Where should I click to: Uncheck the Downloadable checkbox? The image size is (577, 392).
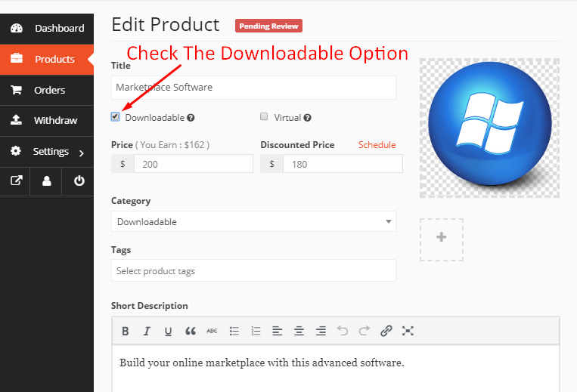pos(115,117)
